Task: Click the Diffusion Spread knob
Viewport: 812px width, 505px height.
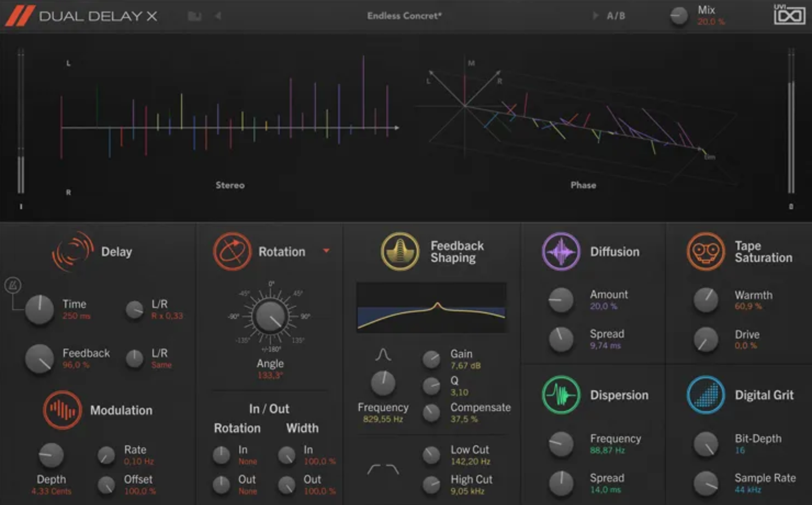Action: click(561, 339)
